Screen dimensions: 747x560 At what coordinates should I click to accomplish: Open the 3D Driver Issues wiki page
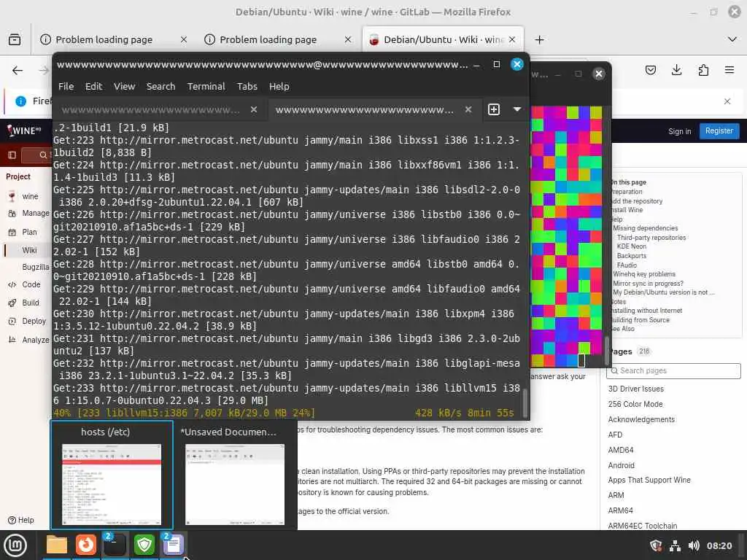coord(635,389)
